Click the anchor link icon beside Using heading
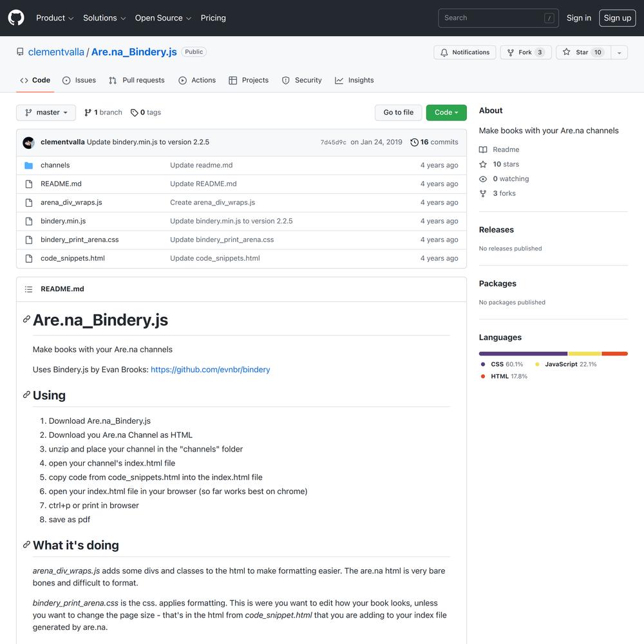 [x=26, y=395]
